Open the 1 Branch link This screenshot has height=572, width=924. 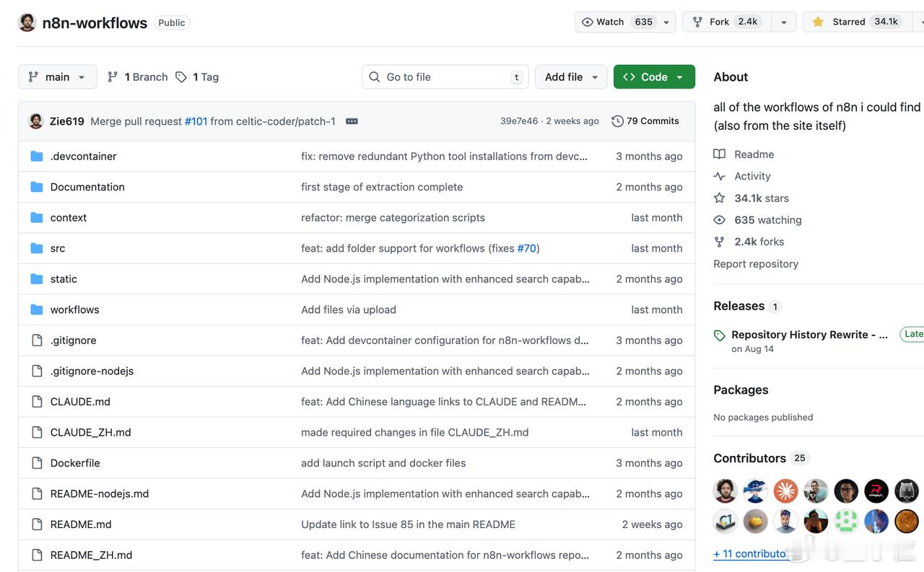click(x=137, y=76)
